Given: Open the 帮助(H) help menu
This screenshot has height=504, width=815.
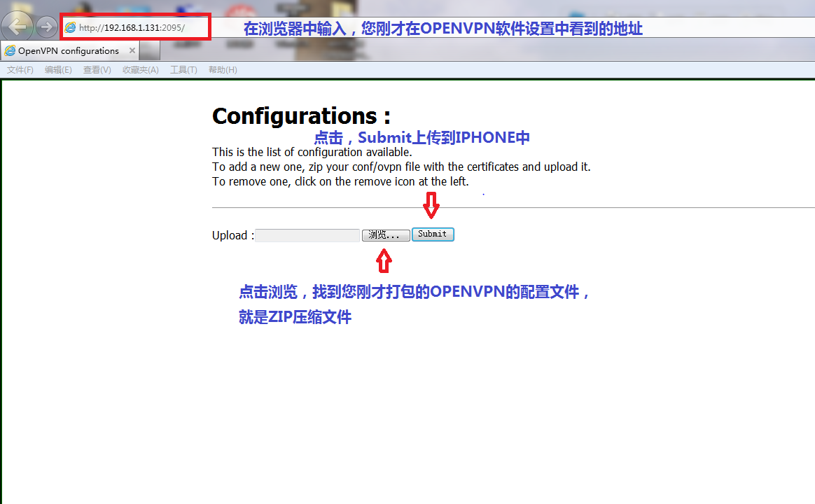Looking at the screenshot, I should pos(223,70).
